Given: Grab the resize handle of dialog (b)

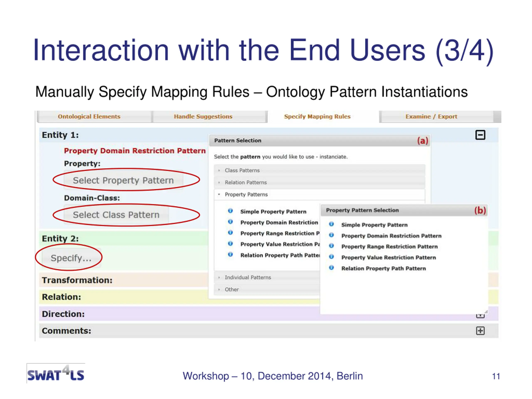Looking at the screenshot, I should (x=486, y=312).
